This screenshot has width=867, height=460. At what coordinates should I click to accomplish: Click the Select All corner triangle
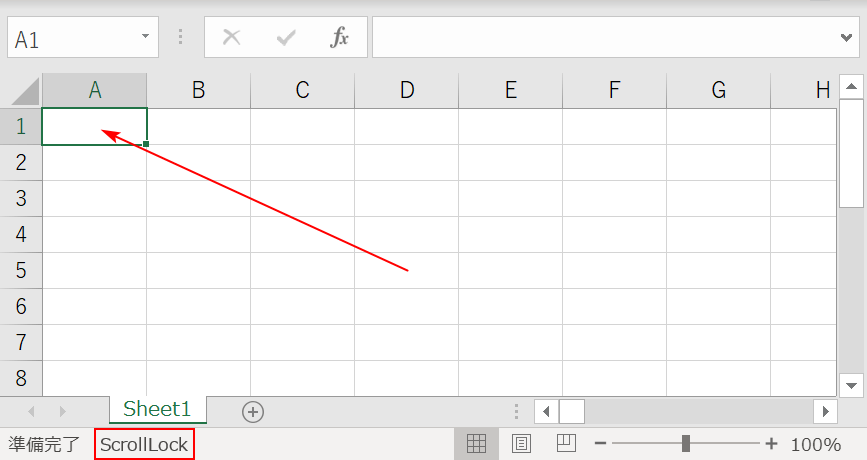click(x=23, y=91)
